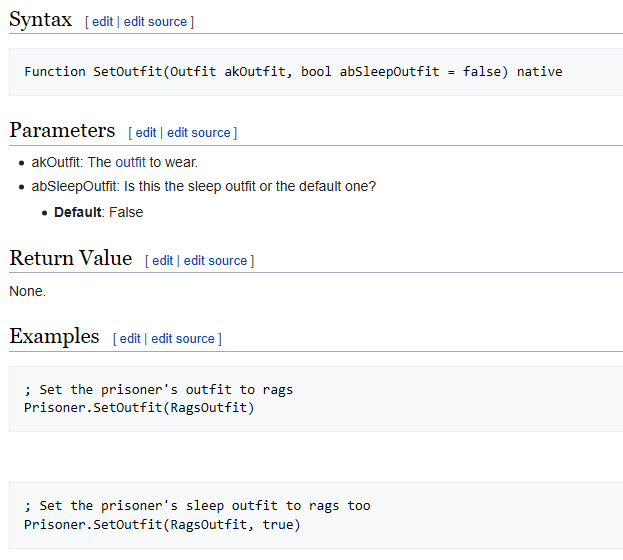Screen dimensions: 623x560
Task: Click edit link next to Parameters heading
Action: [146, 132]
